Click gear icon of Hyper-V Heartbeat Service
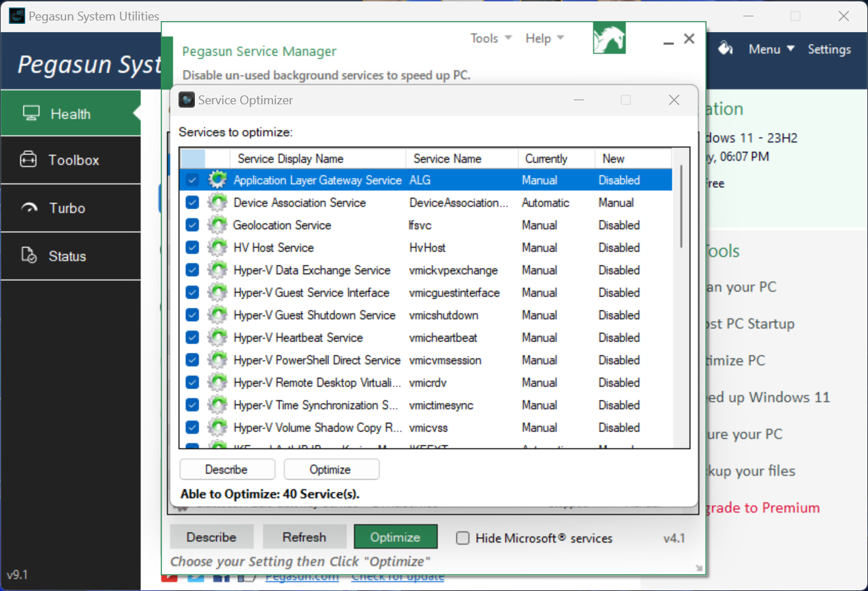This screenshot has height=591, width=868. point(217,337)
